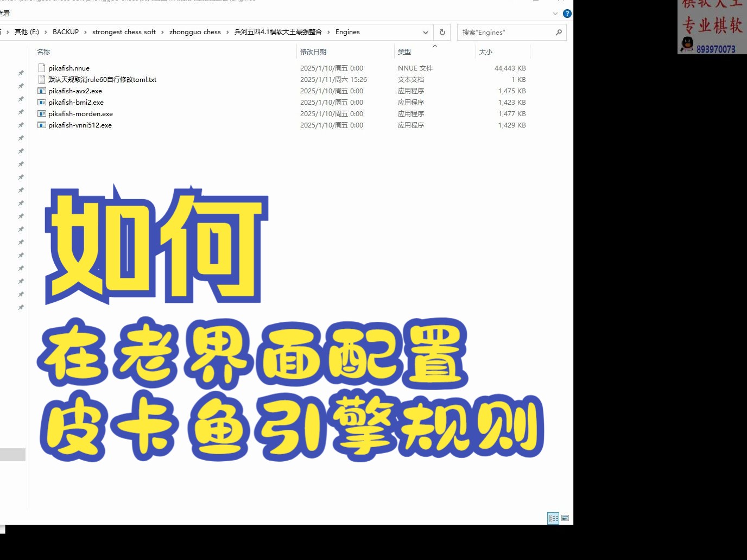Click the QQ penguin icon in overlay

click(687, 44)
